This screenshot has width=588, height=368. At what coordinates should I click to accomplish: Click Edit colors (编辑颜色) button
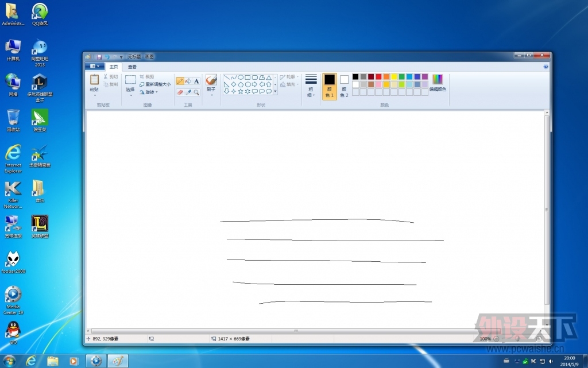click(438, 83)
